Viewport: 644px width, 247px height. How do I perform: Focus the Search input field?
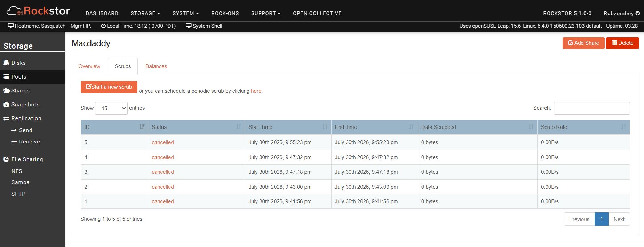(x=592, y=108)
